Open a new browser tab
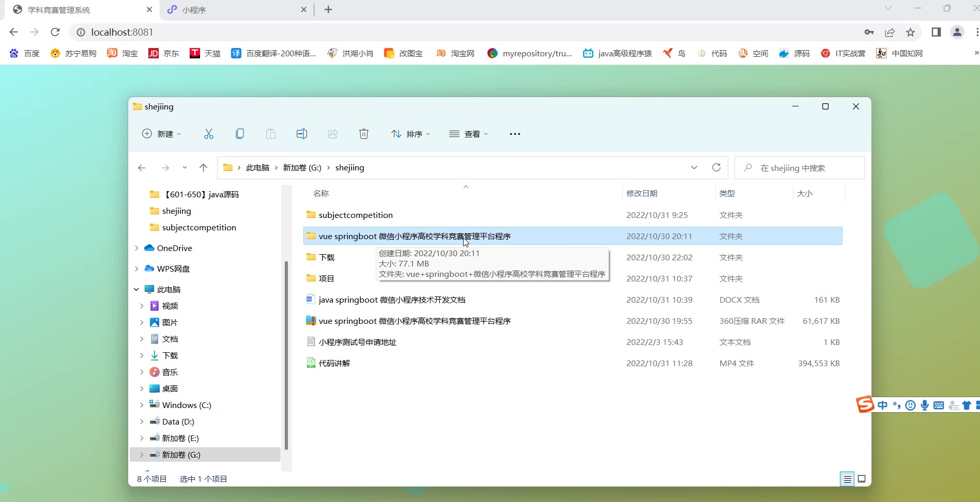Screen dimensions: 980x502 coord(328,9)
